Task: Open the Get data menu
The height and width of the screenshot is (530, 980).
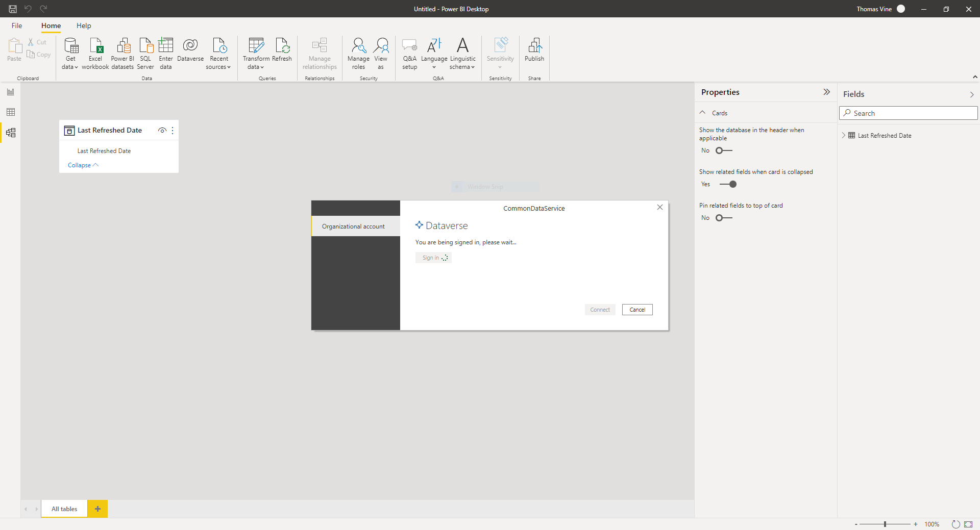Action: 70,54
